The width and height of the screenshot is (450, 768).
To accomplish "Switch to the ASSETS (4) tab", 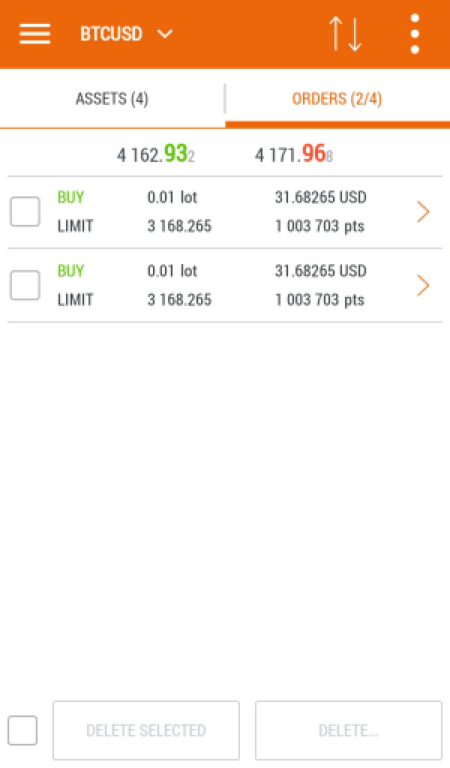I will (112, 99).
